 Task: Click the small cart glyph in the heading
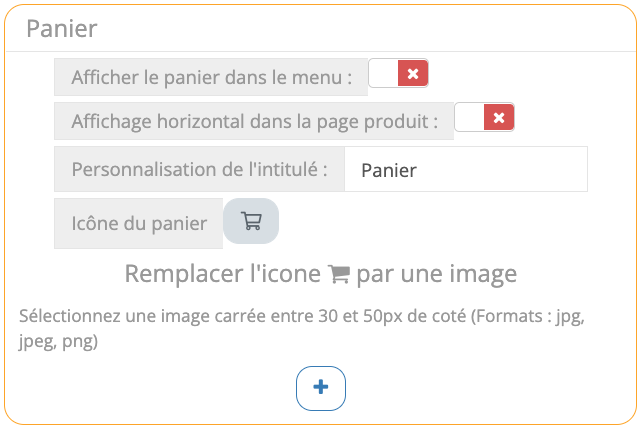point(340,274)
